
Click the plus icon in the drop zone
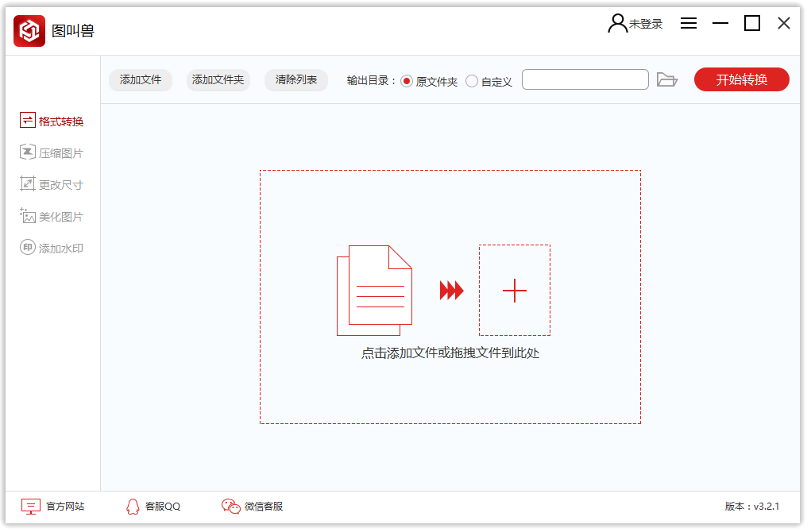[x=515, y=290]
